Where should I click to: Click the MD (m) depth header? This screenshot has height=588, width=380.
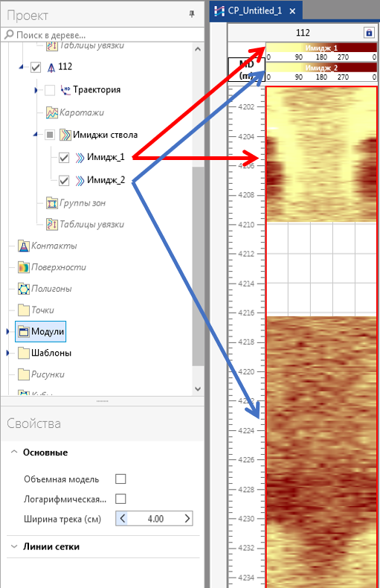point(247,69)
